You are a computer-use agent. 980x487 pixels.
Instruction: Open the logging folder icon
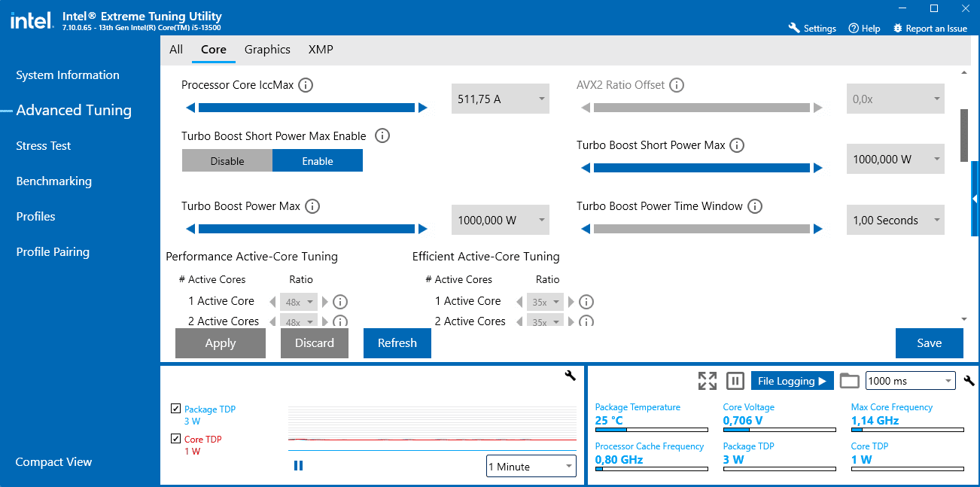[x=849, y=381]
